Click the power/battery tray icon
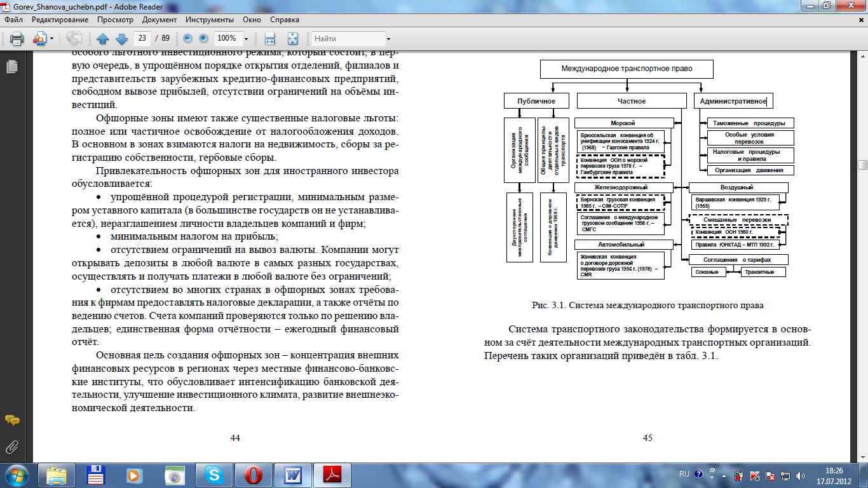This screenshot has height=488, width=868. tap(740, 475)
